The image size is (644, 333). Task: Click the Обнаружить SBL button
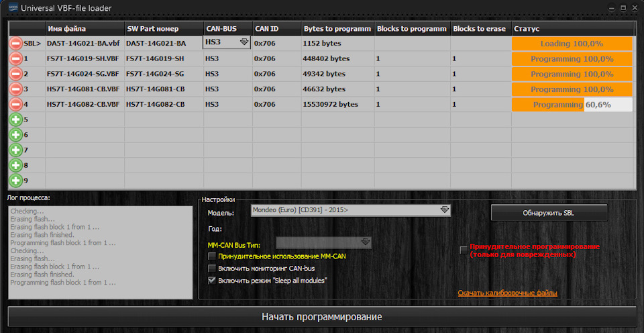tap(549, 213)
